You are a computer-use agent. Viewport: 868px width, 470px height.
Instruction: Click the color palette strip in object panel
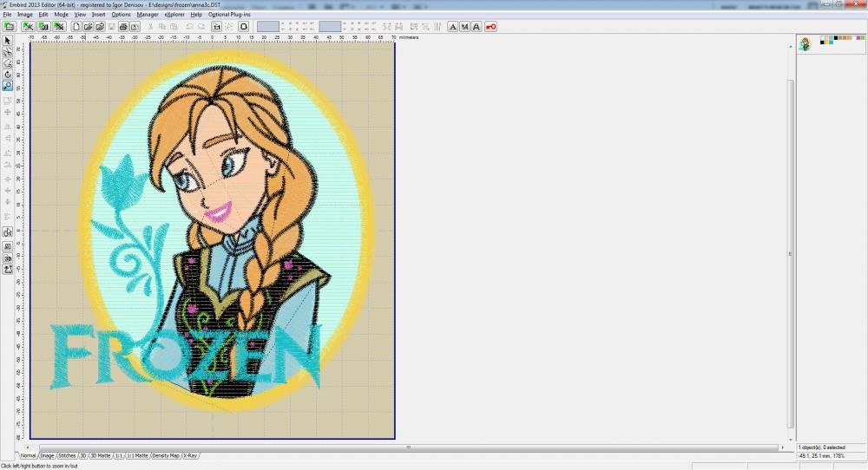coord(842,40)
